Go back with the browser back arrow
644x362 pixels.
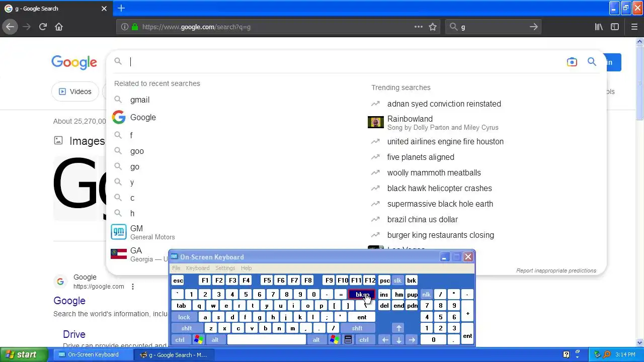pos(10,27)
